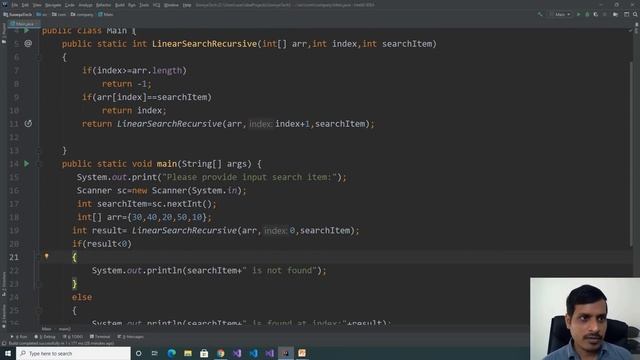
Task: Click the green Run icon in toolbar
Action: click(x=578, y=14)
